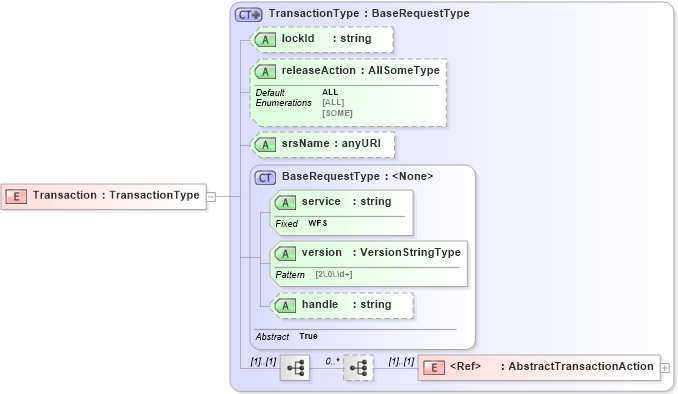The width and height of the screenshot is (678, 394).
Task: Click the A icon beside srsName
Action: pos(265,145)
